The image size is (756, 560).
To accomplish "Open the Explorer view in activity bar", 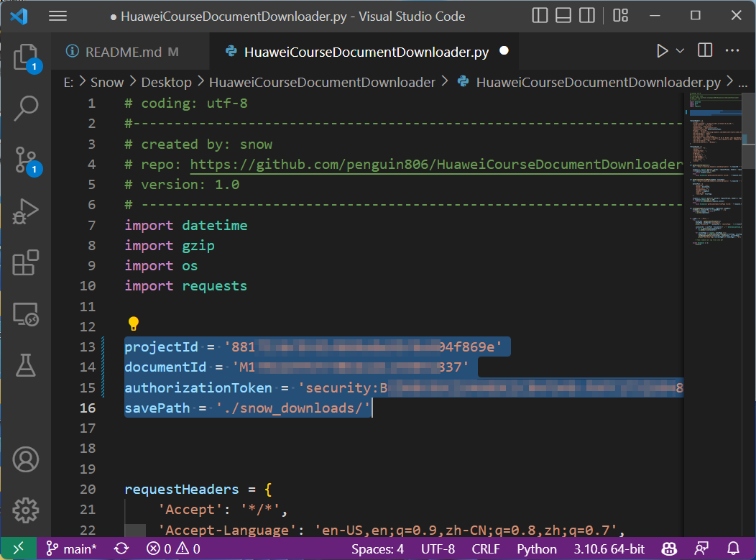I will 26,57.
